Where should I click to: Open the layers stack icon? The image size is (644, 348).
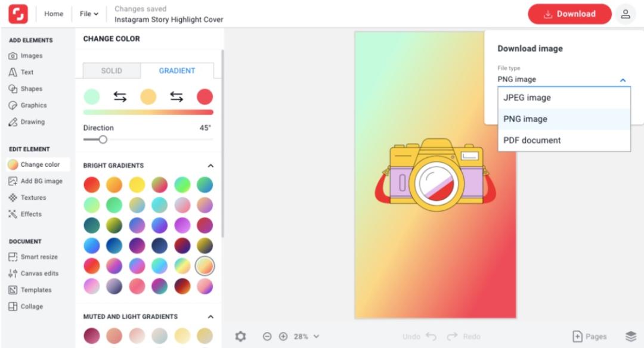631,337
